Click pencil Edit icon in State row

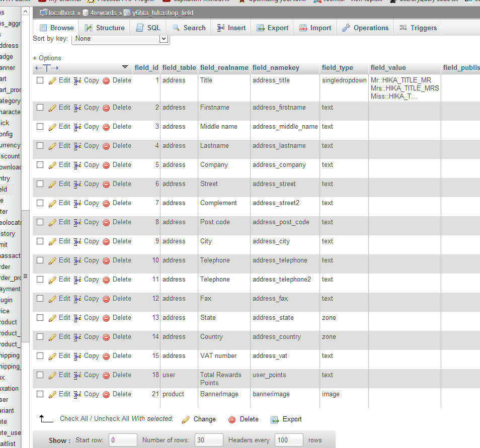pyautogui.click(x=52, y=318)
